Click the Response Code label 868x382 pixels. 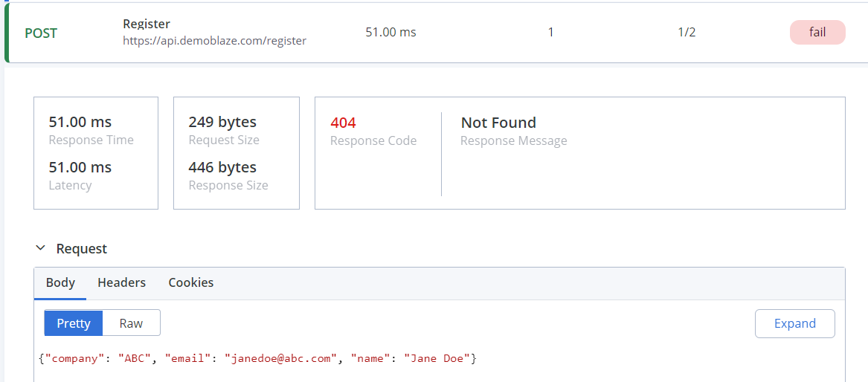[x=373, y=140]
